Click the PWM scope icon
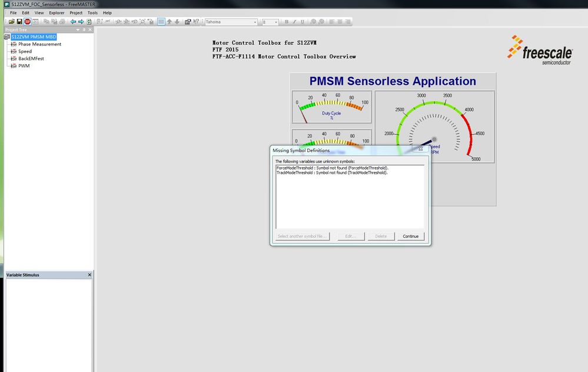This screenshot has height=372, width=588. [14, 65]
